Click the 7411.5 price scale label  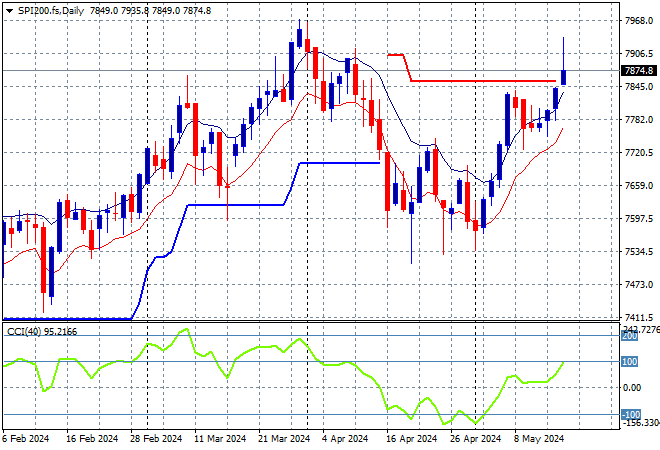pyautogui.click(x=636, y=317)
